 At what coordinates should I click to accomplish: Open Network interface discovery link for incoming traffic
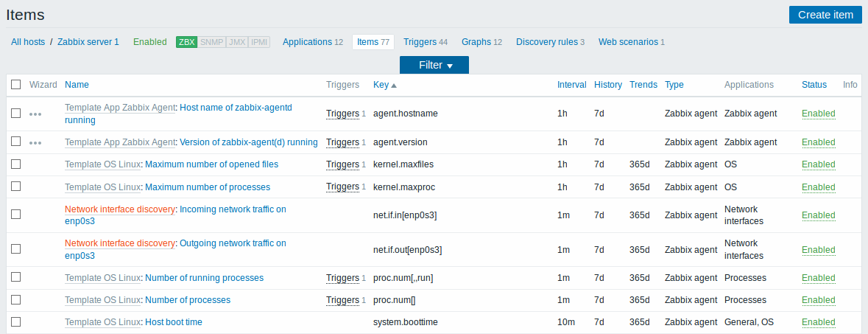(120, 209)
